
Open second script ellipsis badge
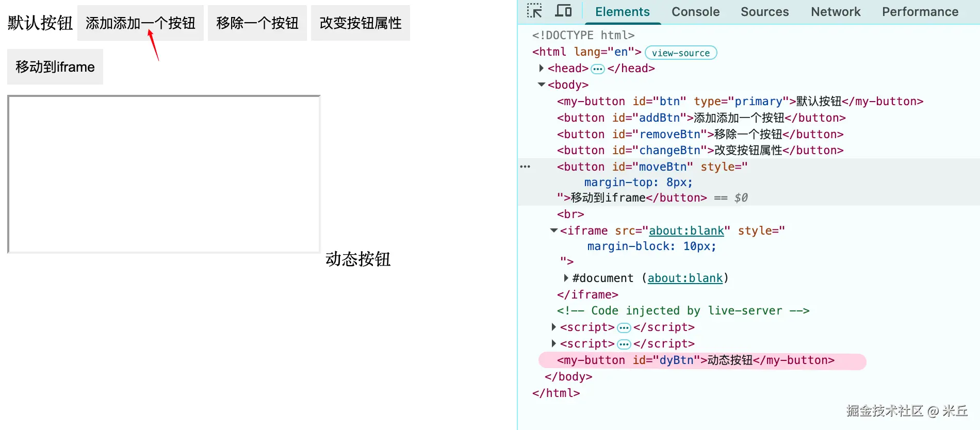click(x=624, y=344)
